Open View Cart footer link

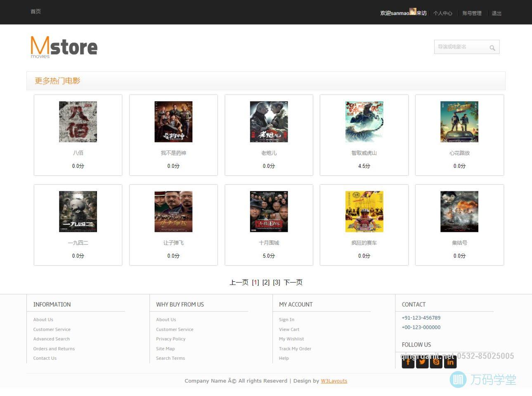(289, 330)
